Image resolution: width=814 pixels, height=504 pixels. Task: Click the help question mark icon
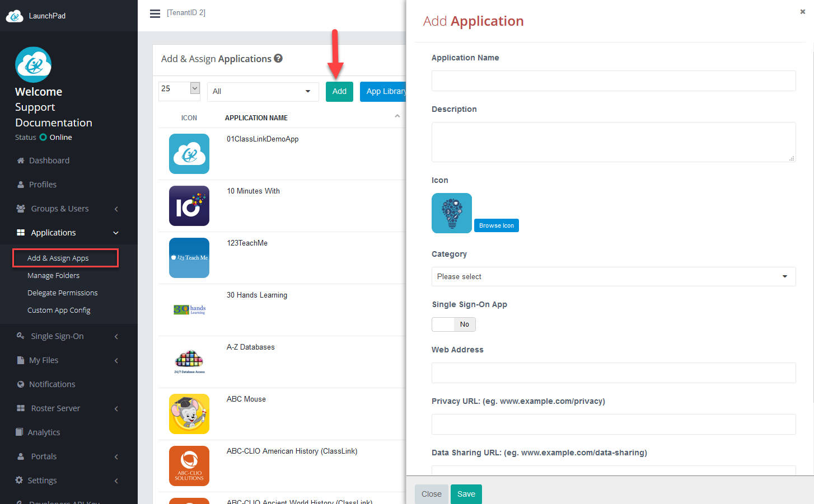pyautogui.click(x=278, y=58)
